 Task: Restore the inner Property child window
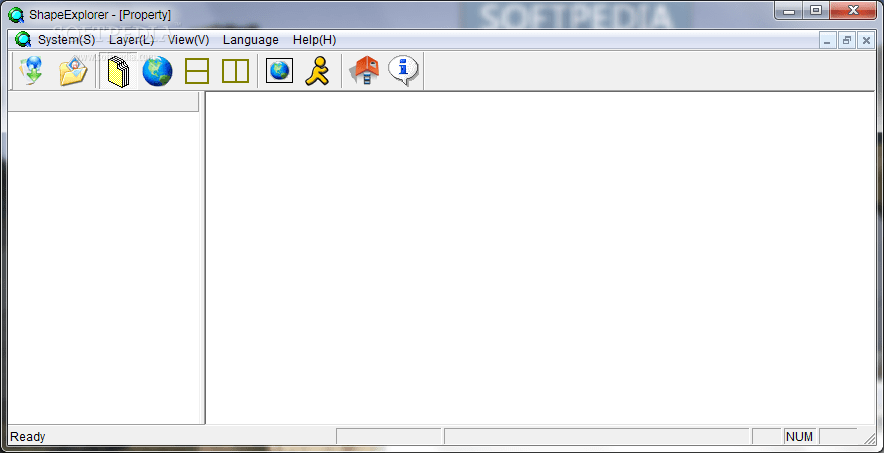846,41
